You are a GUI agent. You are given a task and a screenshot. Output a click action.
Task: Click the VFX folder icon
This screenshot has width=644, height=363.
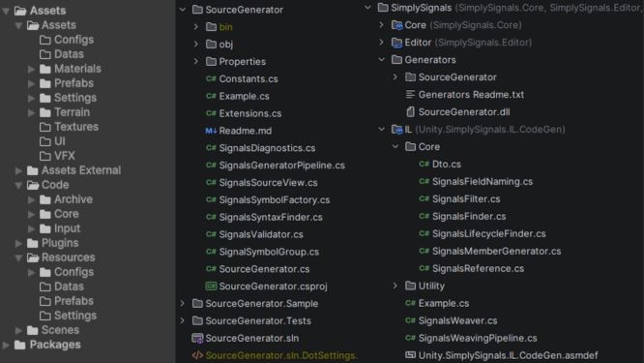[x=45, y=156]
